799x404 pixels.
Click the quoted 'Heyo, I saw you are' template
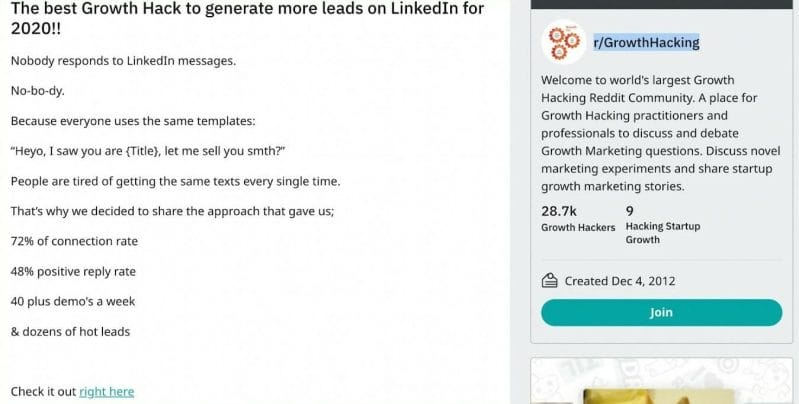[x=148, y=151]
